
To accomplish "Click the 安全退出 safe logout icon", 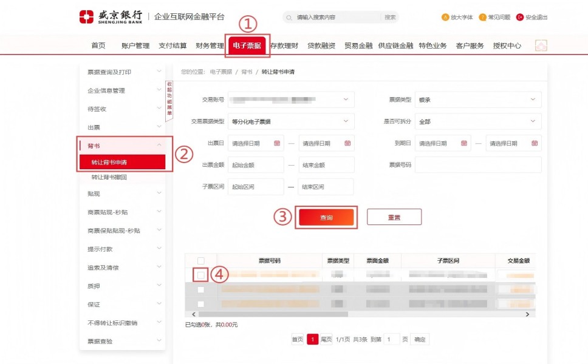I will [x=520, y=17].
